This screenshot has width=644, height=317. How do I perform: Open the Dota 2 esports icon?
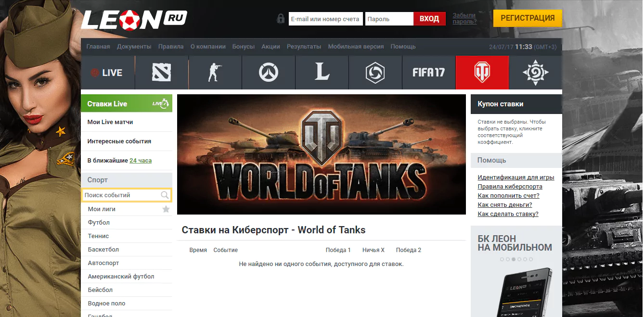click(x=162, y=73)
